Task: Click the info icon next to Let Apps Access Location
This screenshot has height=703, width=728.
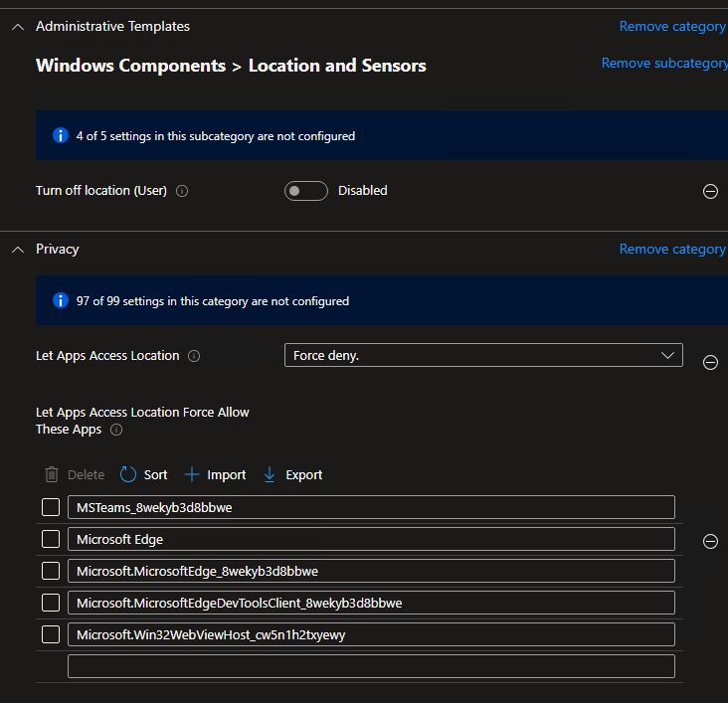Action: pos(194,356)
